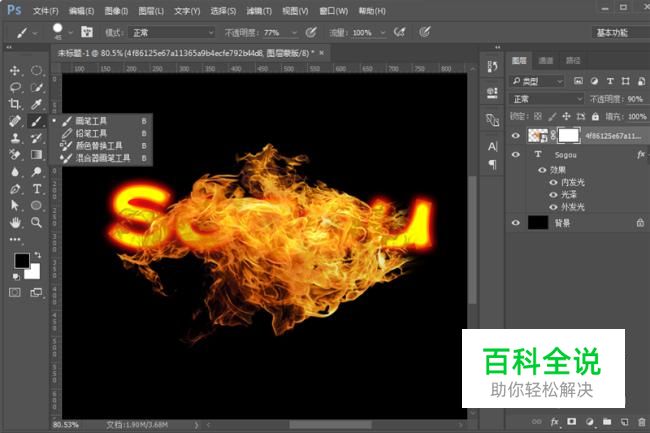
Task: Open the tool preset picker arrow
Action: [35, 33]
